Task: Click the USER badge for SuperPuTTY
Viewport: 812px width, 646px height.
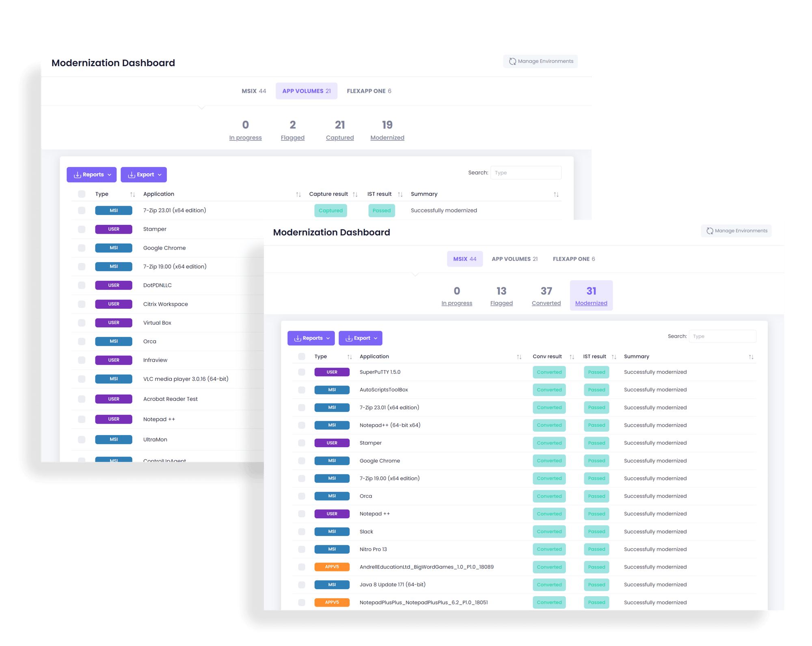Action: pos(332,372)
